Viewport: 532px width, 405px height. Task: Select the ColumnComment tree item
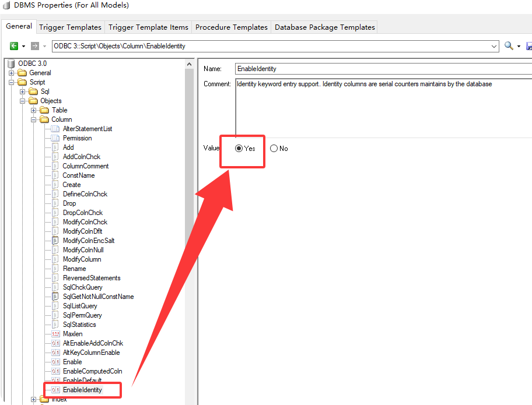(86, 166)
